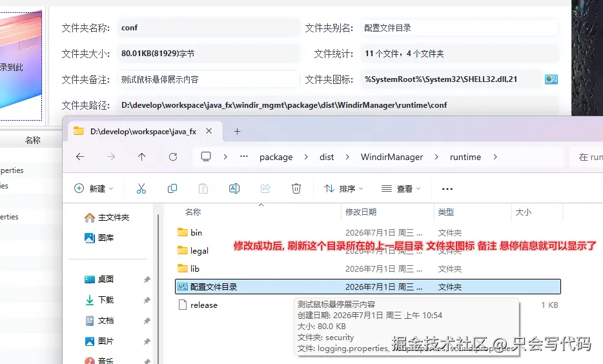Click the dist breadcrumb
Screen dimensions: 603x364
(327, 157)
